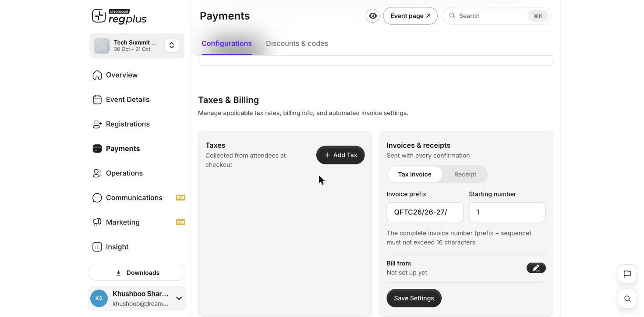Toggle the preview eye icon
644x317 pixels.
(373, 16)
